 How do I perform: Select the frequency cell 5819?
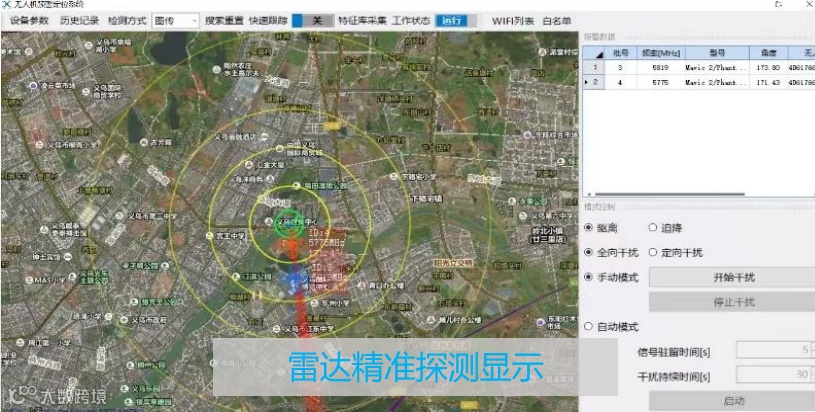pos(661,68)
